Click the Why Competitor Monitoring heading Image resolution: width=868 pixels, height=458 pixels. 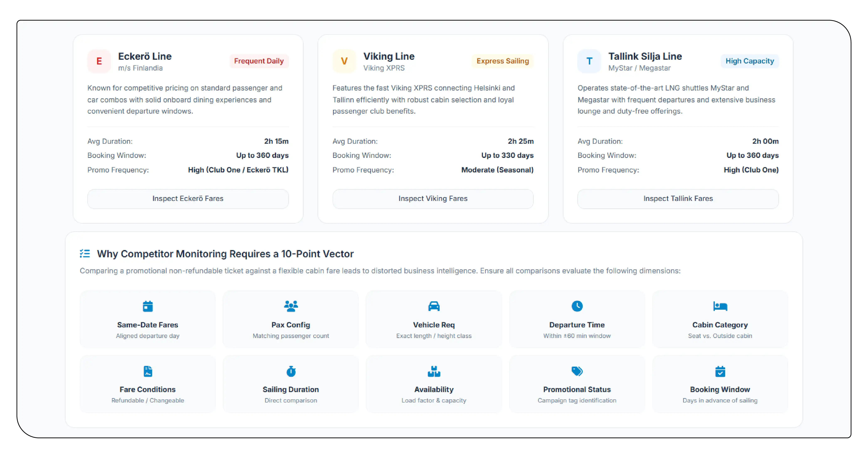point(225,254)
